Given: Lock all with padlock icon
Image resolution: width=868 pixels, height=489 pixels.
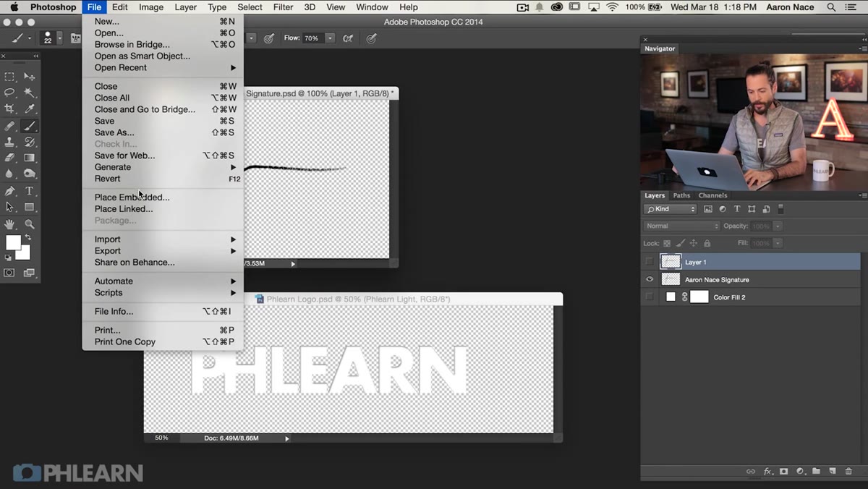Looking at the screenshot, I should point(707,243).
